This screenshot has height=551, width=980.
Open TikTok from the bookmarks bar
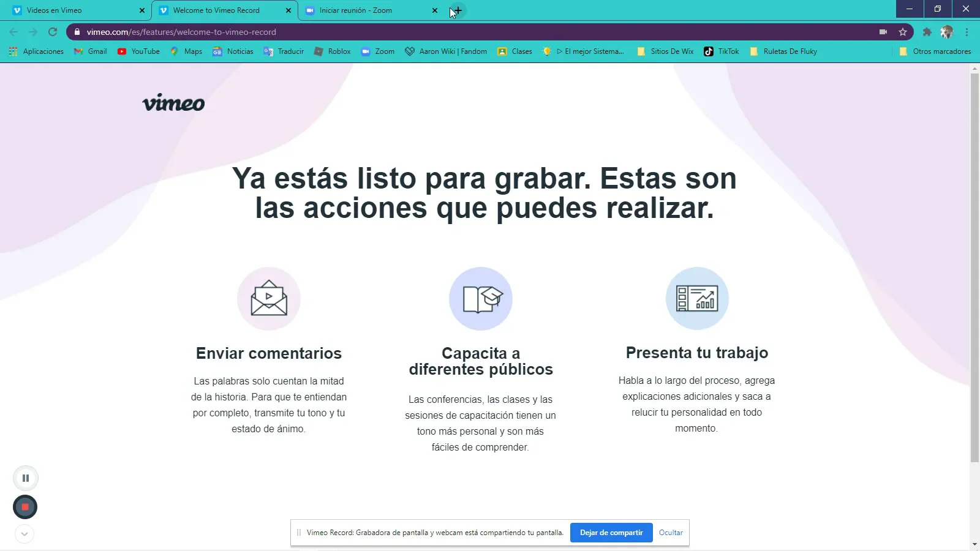click(x=722, y=51)
